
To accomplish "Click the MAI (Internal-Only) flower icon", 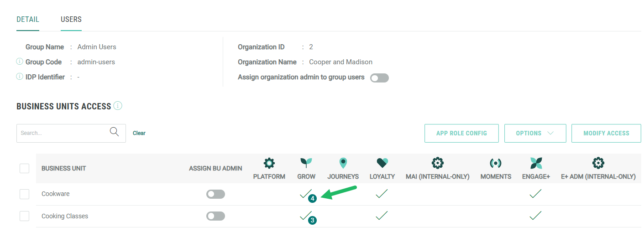I will coord(437,163).
